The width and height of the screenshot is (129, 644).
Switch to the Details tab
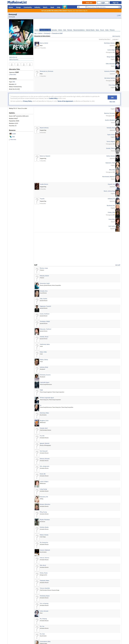(x=37, y=30)
